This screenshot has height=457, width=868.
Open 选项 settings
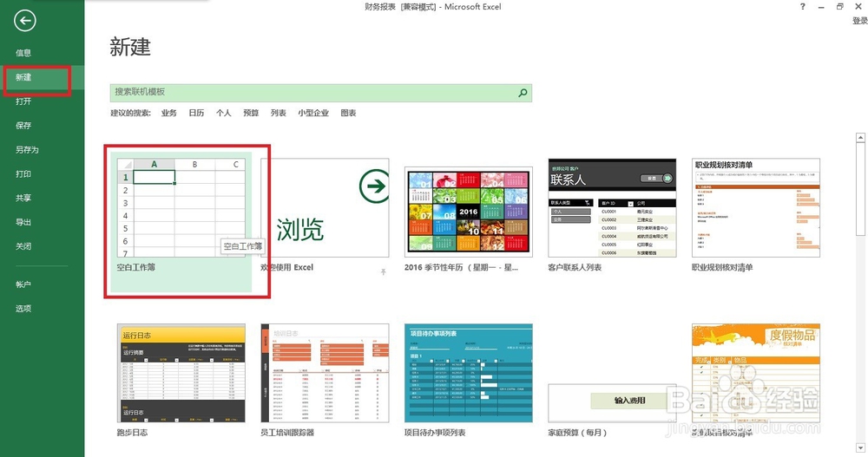23,309
